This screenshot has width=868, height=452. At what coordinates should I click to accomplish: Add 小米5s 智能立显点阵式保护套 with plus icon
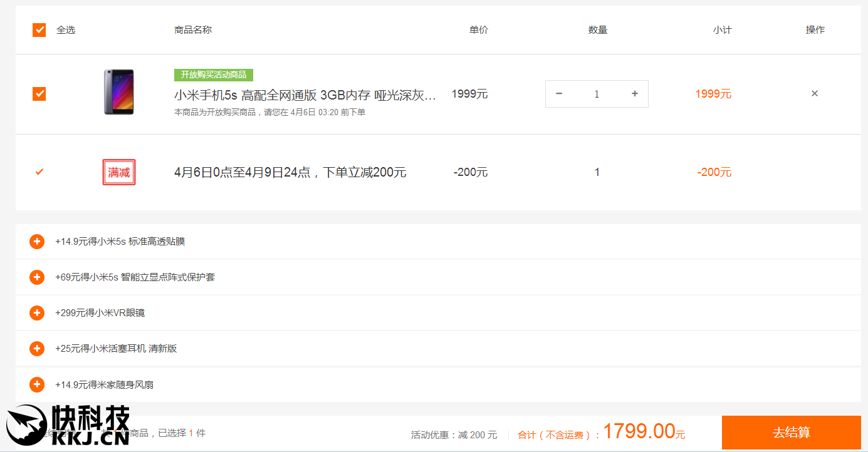[37, 277]
